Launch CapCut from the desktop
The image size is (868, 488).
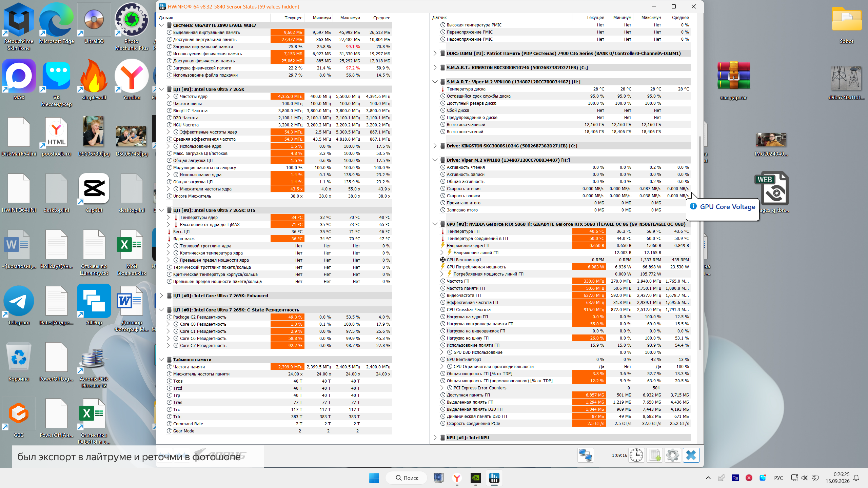94,193
